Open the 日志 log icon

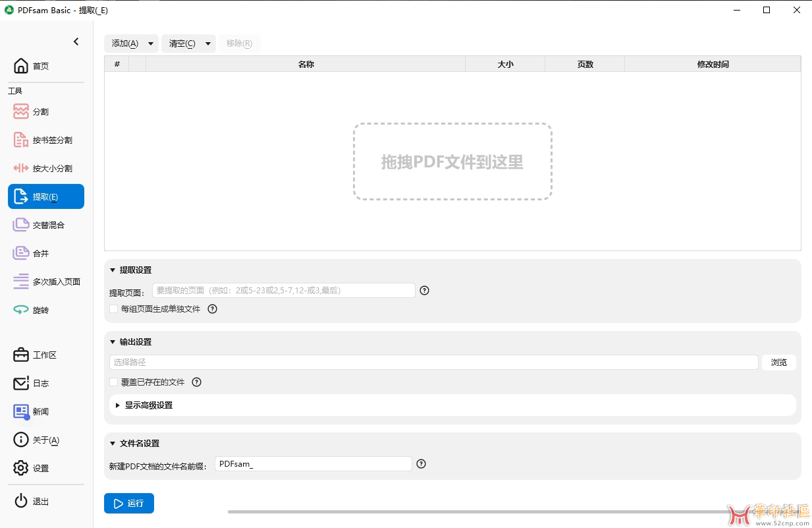coord(21,383)
